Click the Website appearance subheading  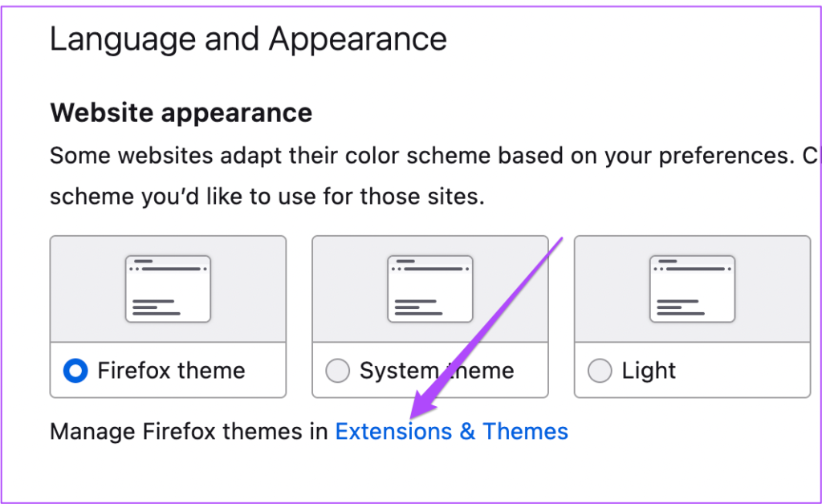181,112
